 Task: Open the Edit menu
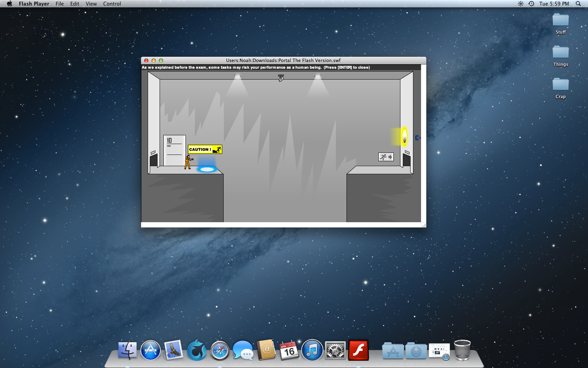[x=75, y=4]
